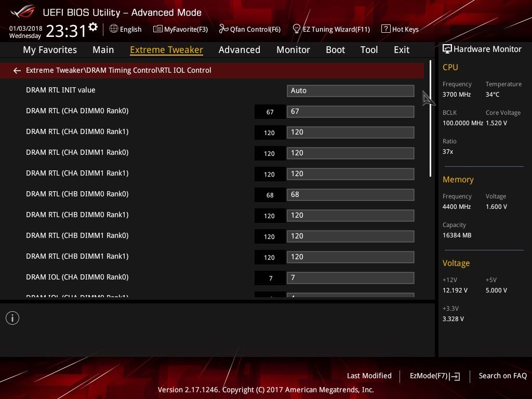The height and width of the screenshot is (399, 532).
Task: Switch to EzMode(F7)
Action: 435,376
